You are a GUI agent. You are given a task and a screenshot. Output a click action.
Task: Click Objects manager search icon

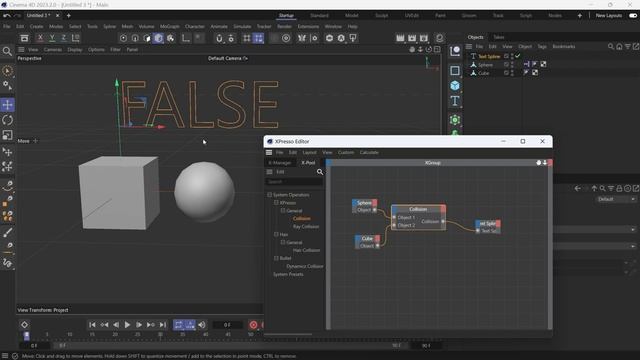point(611,47)
